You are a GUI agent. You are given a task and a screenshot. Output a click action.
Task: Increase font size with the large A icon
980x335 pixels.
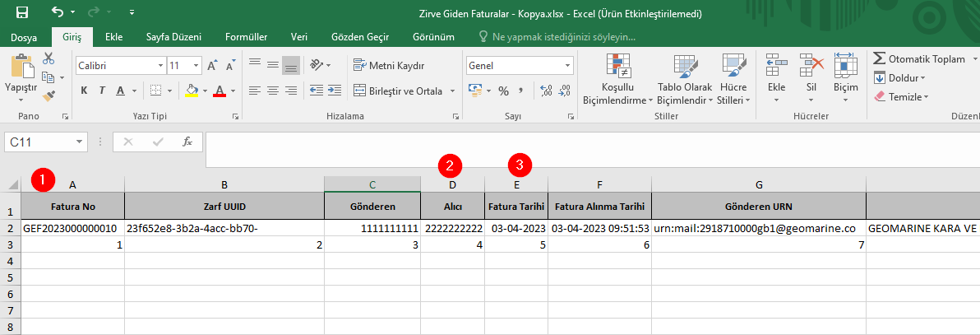pos(212,65)
